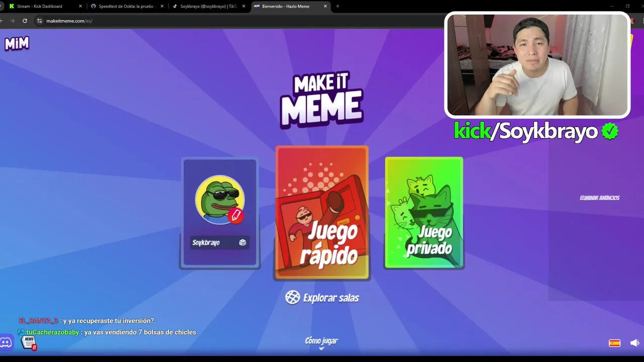Close the Soykbrayo TikTok tab
Image resolution: width=644 pixels, height=362 pixels.
244,6
